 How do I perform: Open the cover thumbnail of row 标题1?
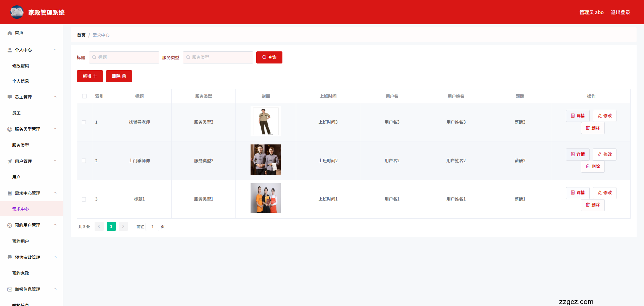266,198
